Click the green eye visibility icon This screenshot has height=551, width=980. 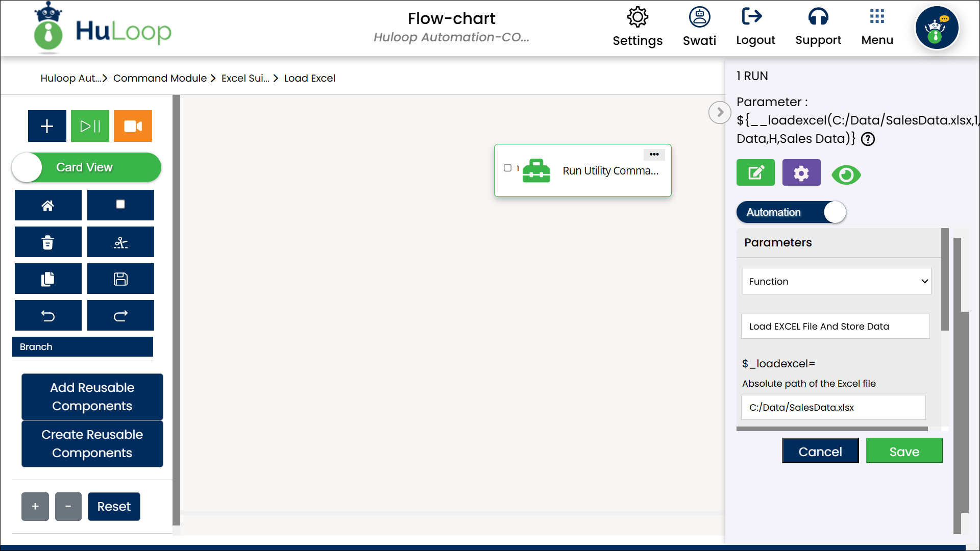point(846,175)
